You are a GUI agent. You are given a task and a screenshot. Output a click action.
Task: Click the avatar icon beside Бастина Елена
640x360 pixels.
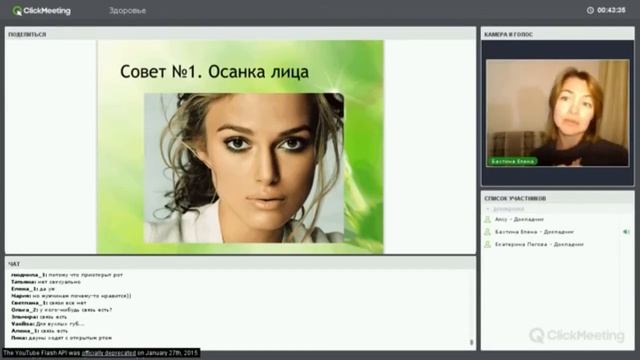(487, 232)
